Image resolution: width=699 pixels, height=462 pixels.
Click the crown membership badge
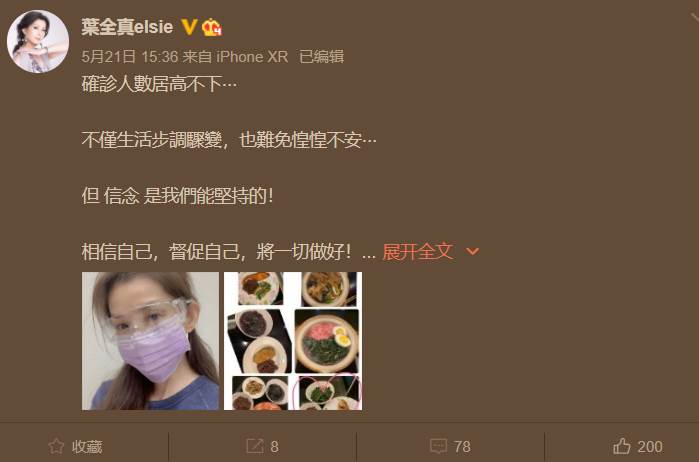click(212, 27)
